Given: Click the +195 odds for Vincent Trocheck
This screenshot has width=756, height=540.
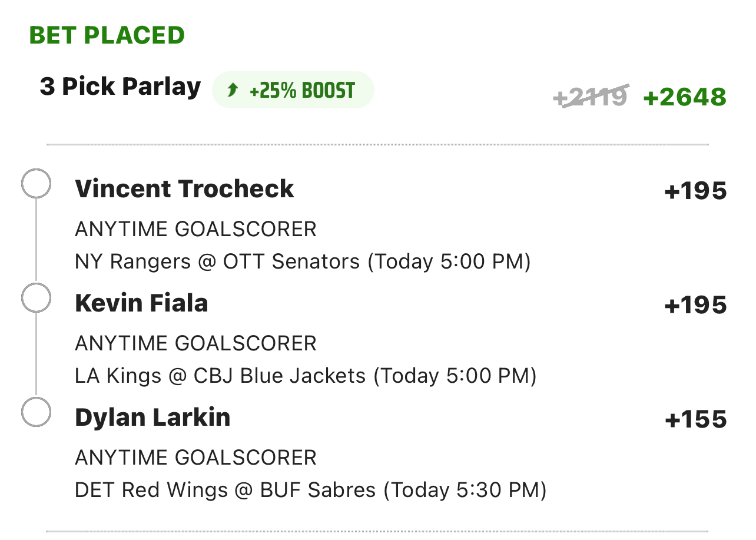Looking at the screenshot, I should pos(695,191).
